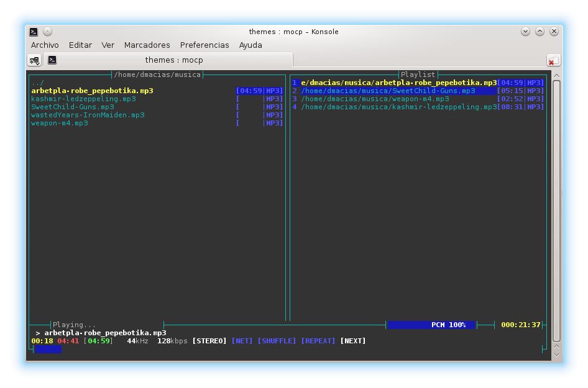Click the [05:15|MP3] duration in playlist
The height and width of the screenshot is (388, 588).
520,91
